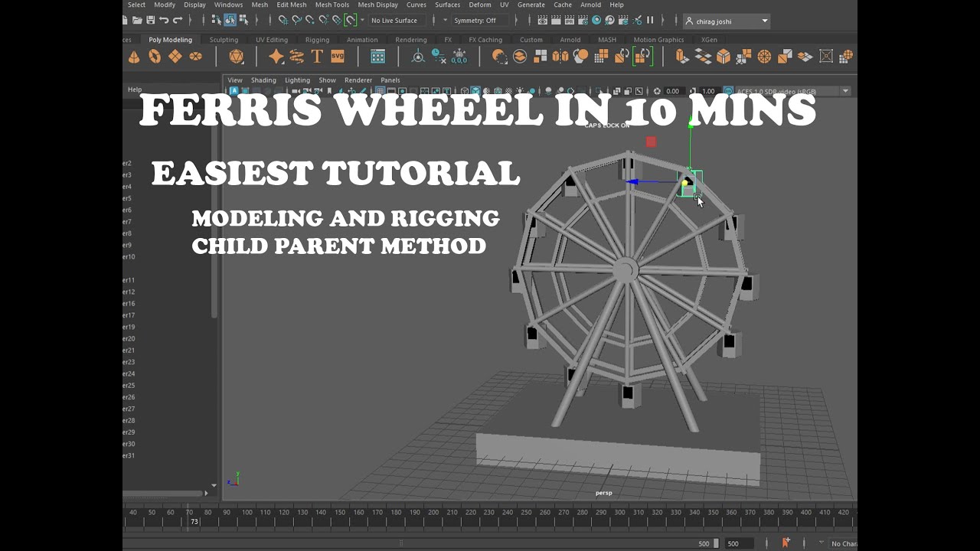980x551 pixels.
Task: Select by object type mode icon
Action: [x=230, y=21]
